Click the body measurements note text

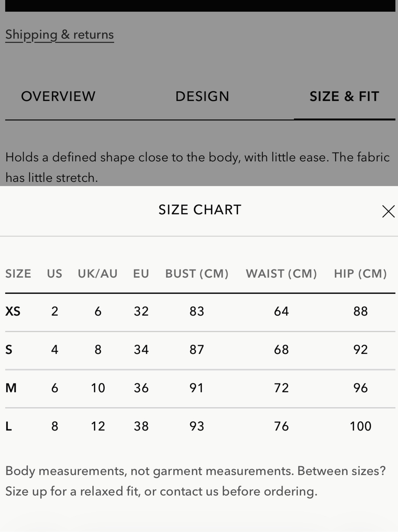195,481
